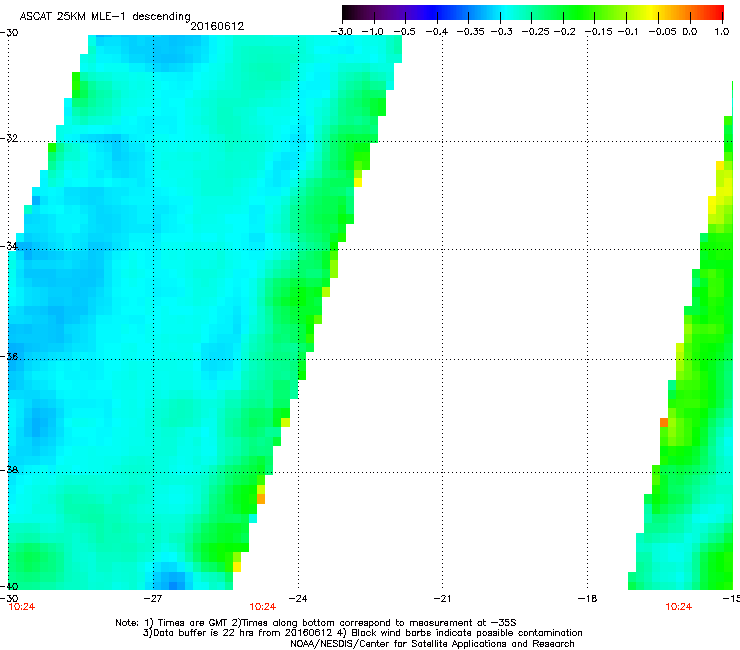Select the latitude axis label "-40"
The width and height of the screenshot is (740, 650).
9,586
